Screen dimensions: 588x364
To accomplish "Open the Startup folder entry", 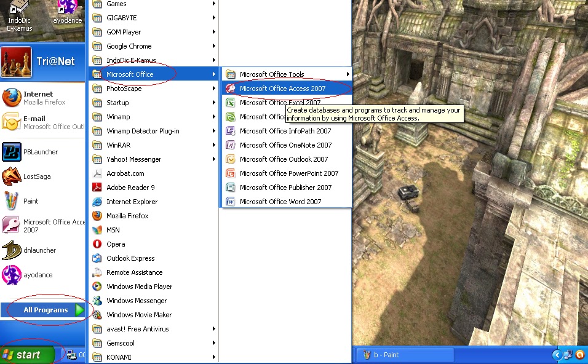I will [154, 103].
